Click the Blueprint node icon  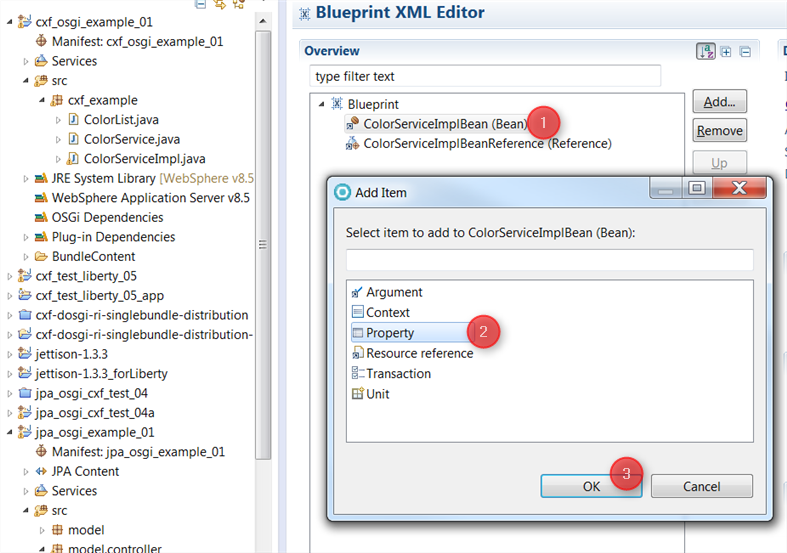pyautogui.click(x=337, y=104)
